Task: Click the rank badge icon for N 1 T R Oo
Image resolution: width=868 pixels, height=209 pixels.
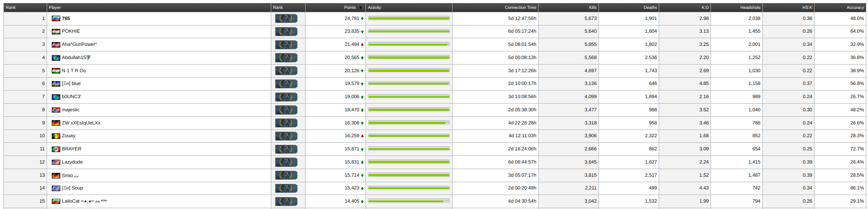Action: coord(286,71)
